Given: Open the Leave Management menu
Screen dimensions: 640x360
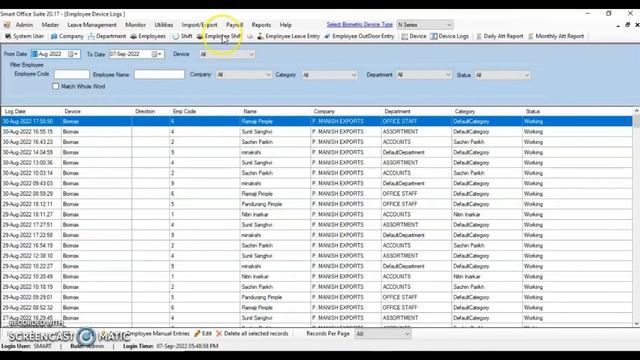Looking at the screenshot, I should [92, 25].
